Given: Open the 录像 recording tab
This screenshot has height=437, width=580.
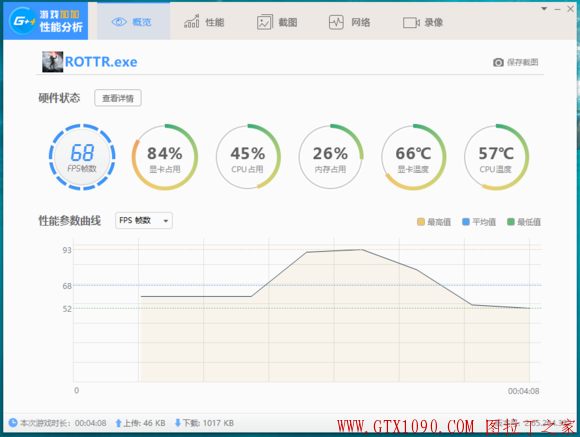Looking at the screenshot, I should (x=423, y=23).
